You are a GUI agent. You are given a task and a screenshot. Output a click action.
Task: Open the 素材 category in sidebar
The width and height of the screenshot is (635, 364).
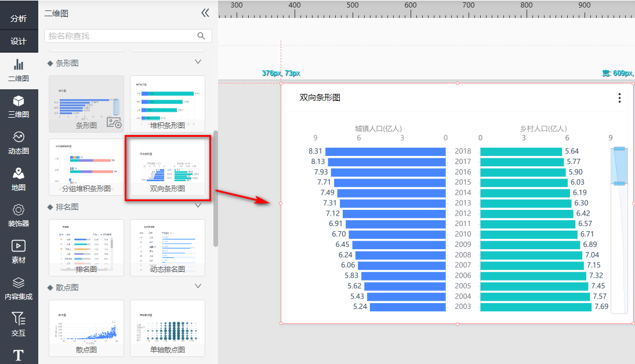pyautogui.click(x=19, y=252)
